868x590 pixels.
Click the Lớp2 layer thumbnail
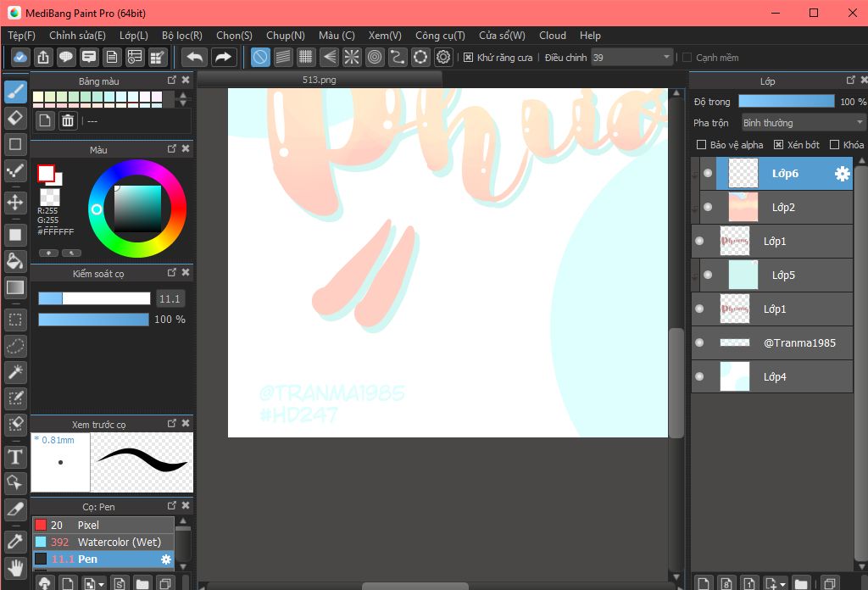tap(743, 207)
